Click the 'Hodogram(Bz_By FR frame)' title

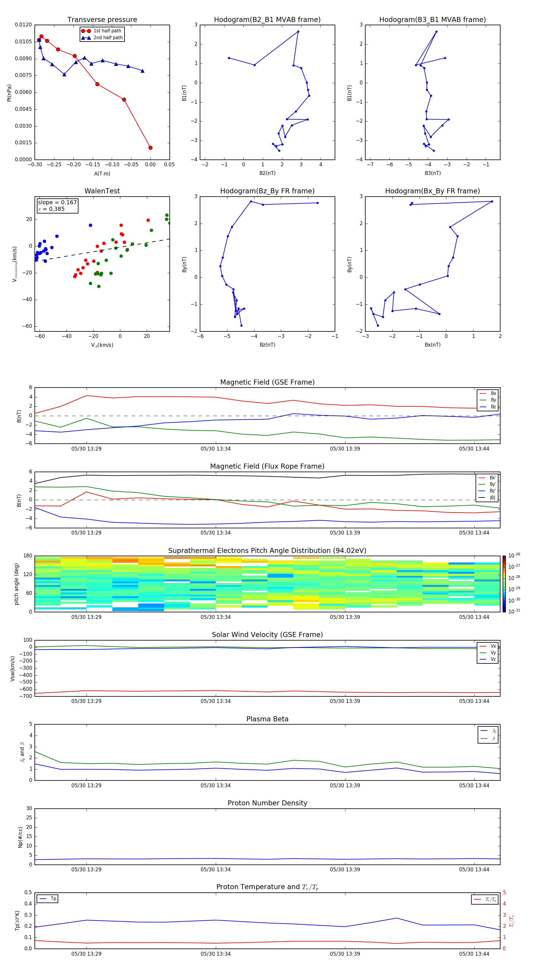click(267, 191)
